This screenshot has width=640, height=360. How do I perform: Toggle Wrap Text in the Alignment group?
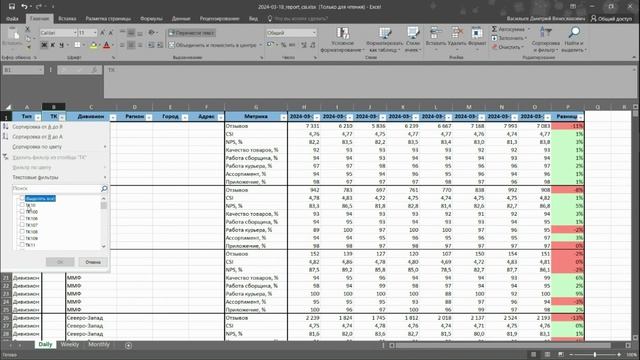click(x=192, y=33)
